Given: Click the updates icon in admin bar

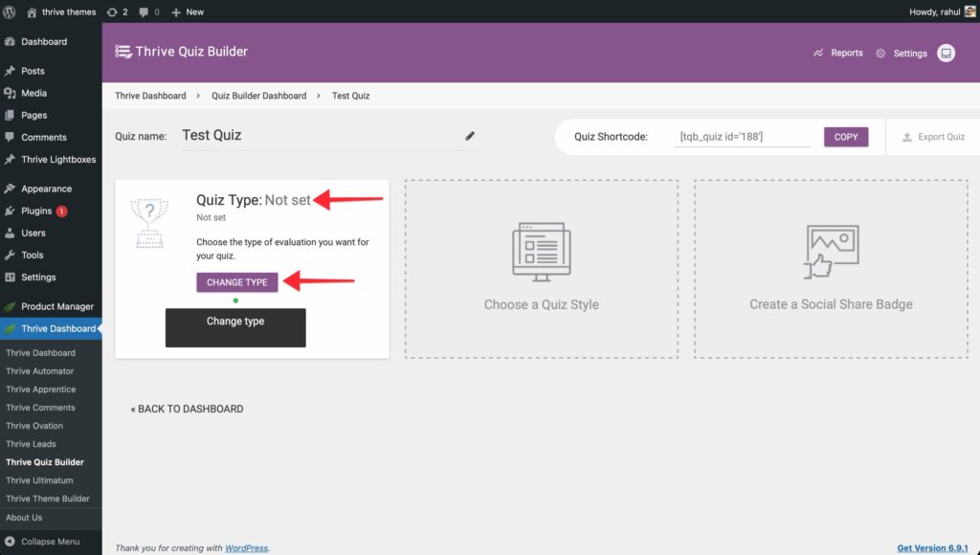Looking at the screenshot, I should [x=118, y=11].
